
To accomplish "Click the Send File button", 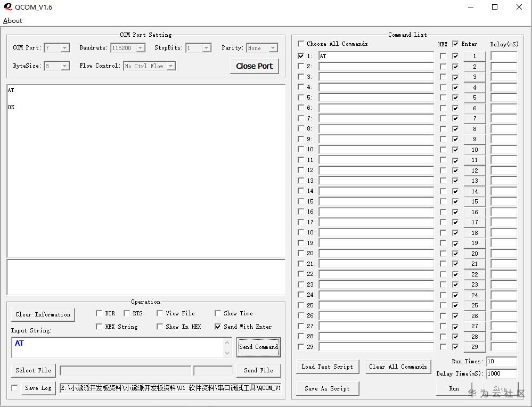I will [x=258, y=370].
